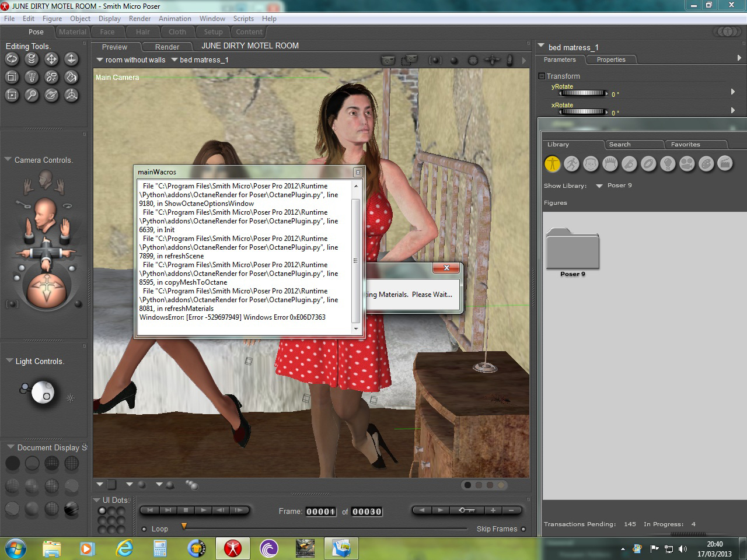Open the UI Dots dropdown arrow
The height and width of the screenshot is (560, 747).
click(x=97, y=500)
